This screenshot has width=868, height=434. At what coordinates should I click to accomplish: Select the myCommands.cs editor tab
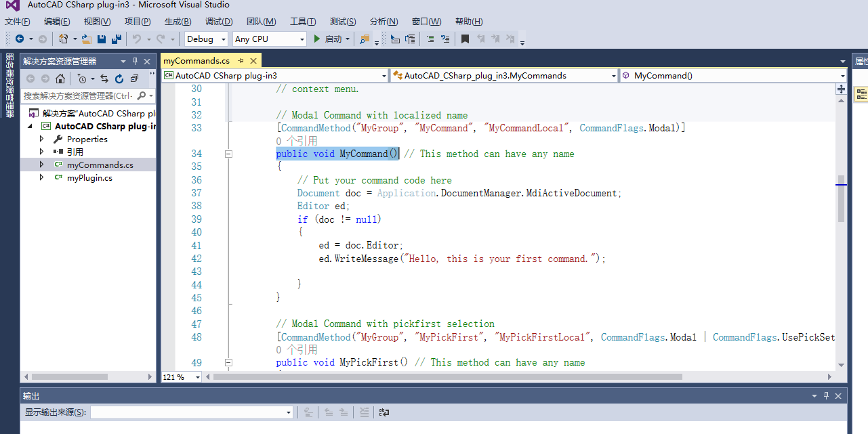(x=197, y=61)
